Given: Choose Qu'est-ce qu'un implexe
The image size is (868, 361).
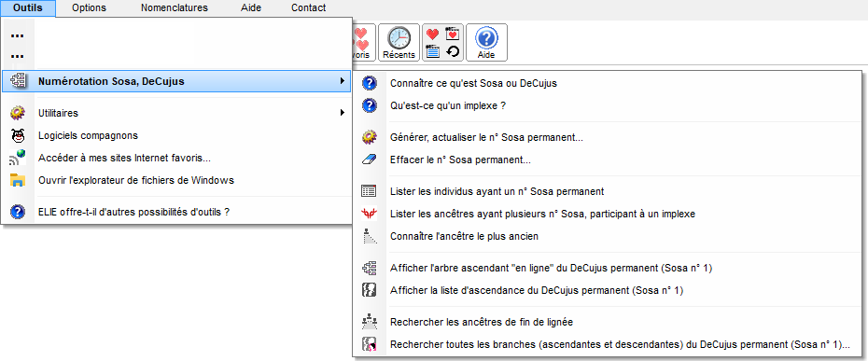Looking at the screenshot, I should click(x=607, y=105).
